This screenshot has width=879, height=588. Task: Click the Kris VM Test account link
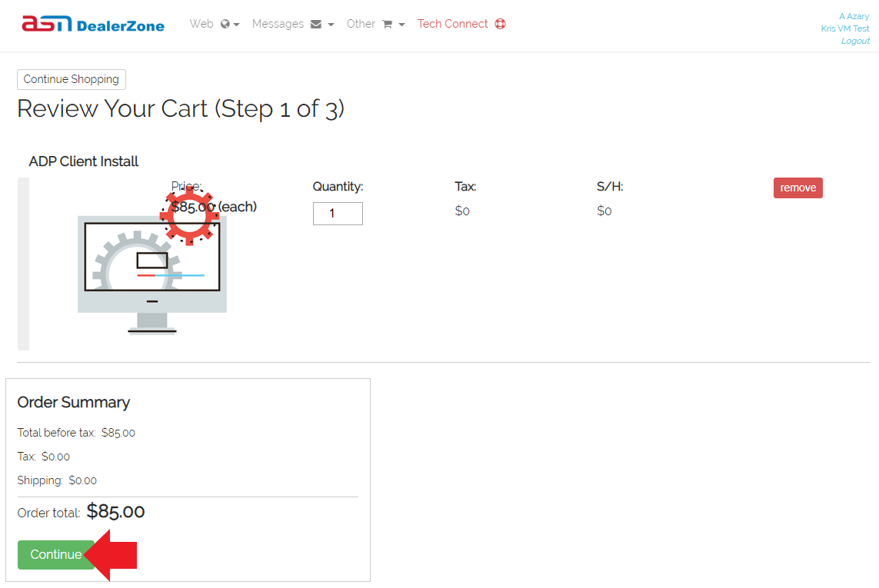845,28
